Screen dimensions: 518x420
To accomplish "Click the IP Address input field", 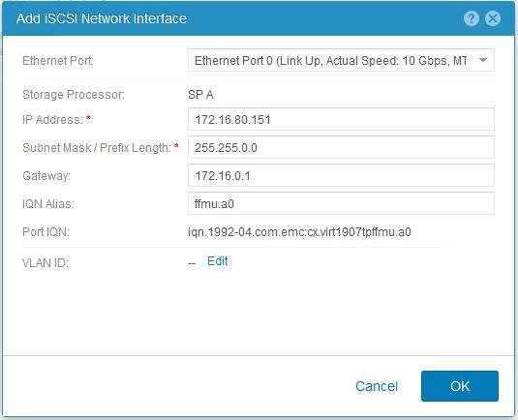I will tap(341, 119).
